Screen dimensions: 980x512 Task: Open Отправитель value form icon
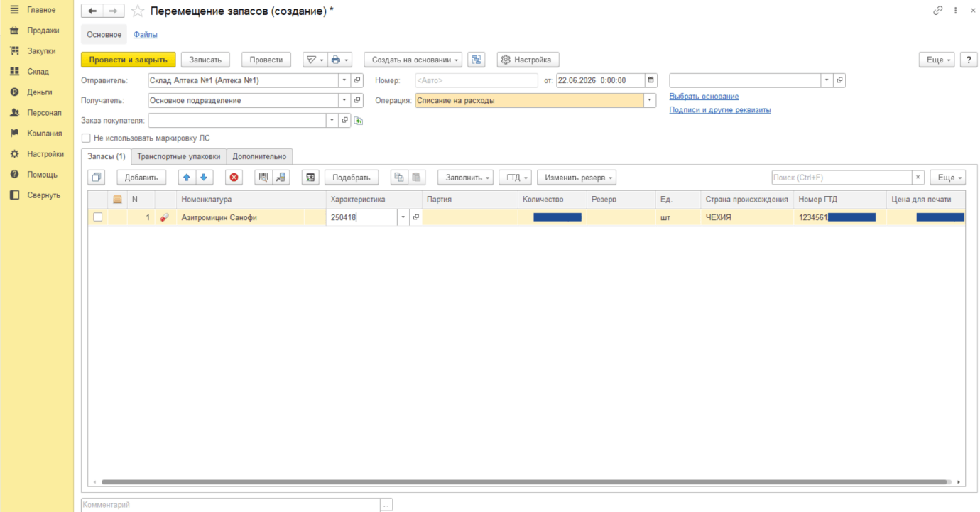357,80
